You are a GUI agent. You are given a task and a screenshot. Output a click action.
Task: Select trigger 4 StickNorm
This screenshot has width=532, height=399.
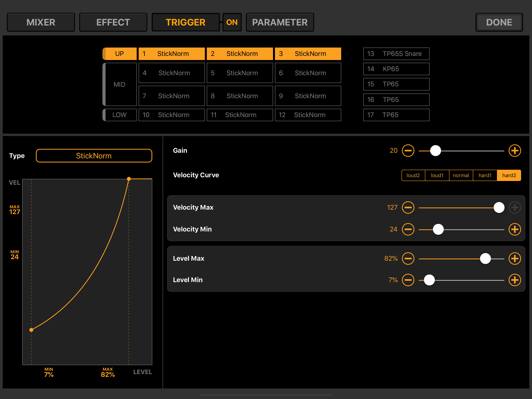172,73
